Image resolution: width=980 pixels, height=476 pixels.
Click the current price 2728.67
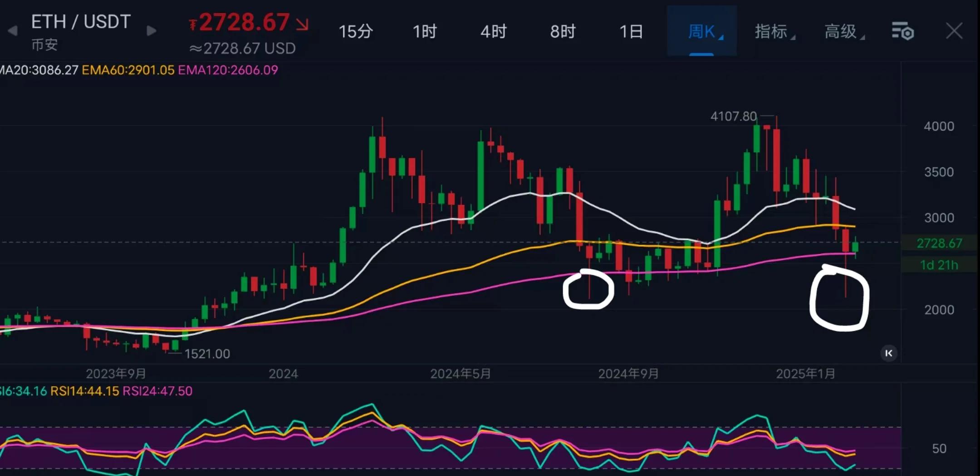pos(244,22)
